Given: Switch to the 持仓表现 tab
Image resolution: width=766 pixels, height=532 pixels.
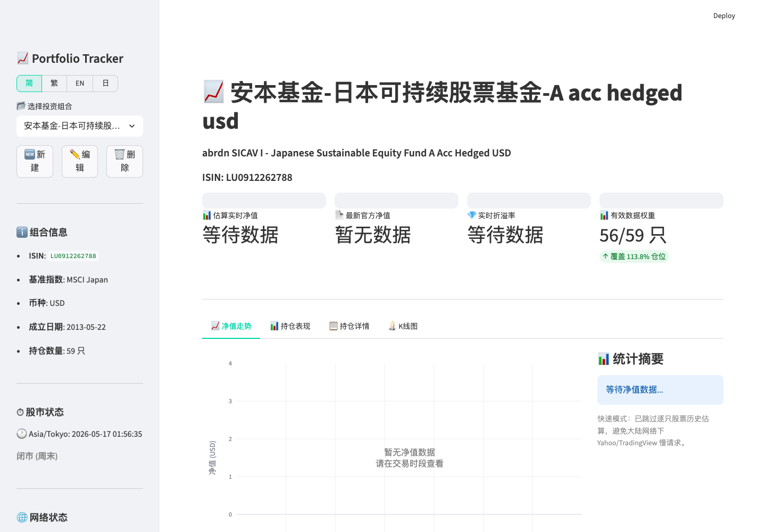Looking at the screenshot, I should 290,326.
